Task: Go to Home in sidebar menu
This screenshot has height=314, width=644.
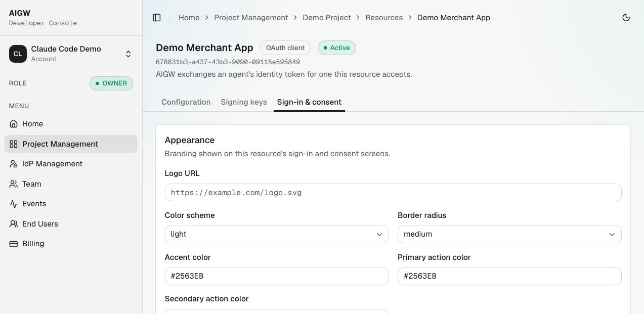Action: coord(71,124)
